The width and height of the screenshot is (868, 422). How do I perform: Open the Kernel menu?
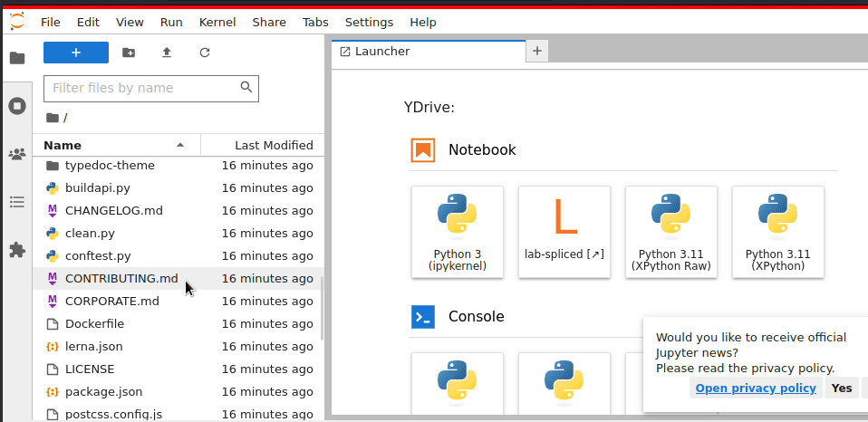[217, 22]
